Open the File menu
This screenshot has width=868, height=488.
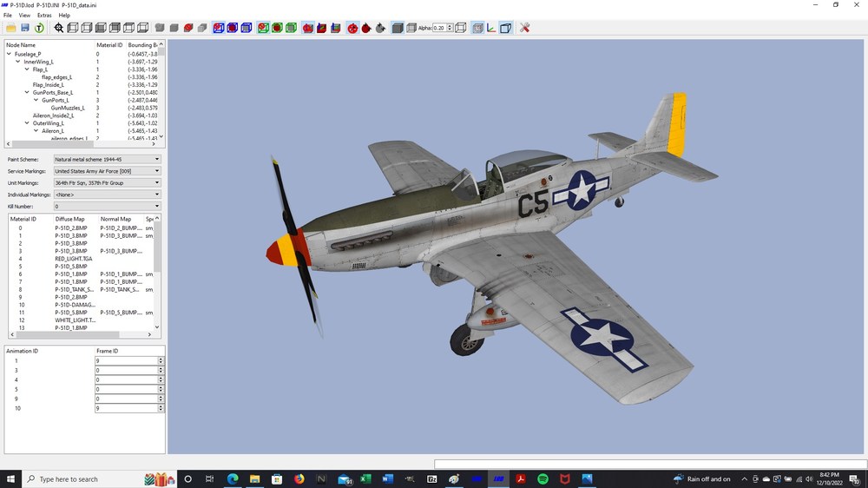(8, 15)
